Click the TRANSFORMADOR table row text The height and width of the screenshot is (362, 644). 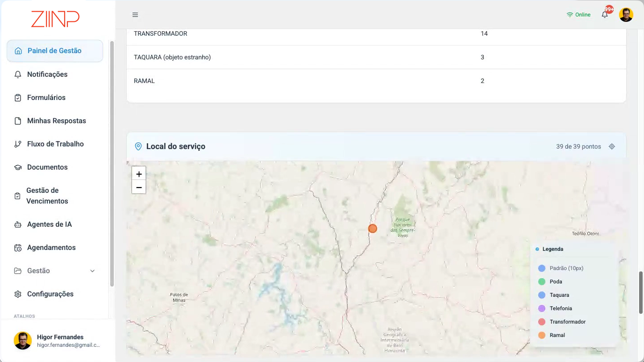[161, 33]
